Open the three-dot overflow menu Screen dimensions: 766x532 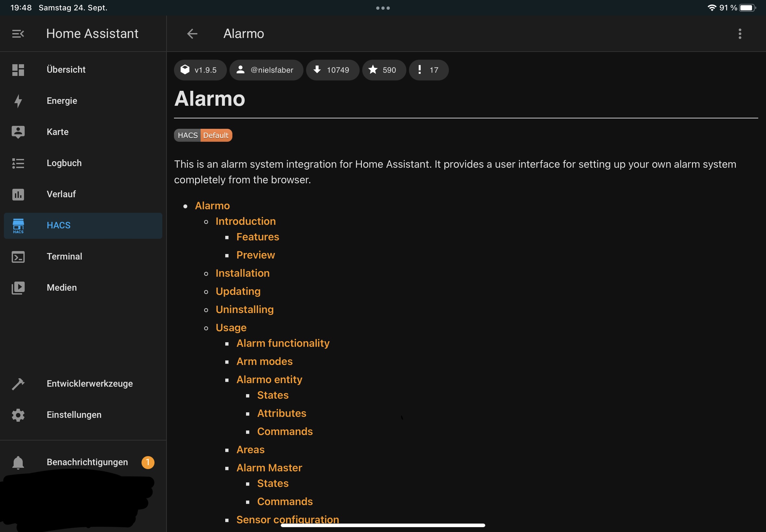point(740,33)
